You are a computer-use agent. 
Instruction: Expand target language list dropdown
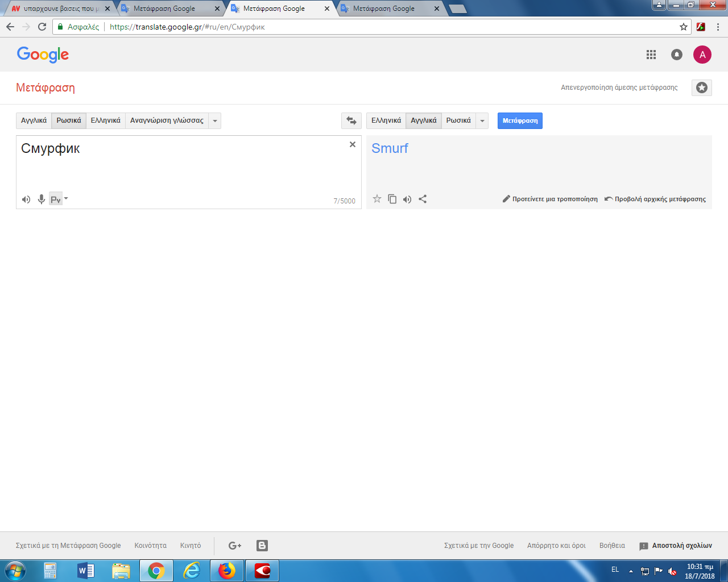pyautogui.click(x=482, y=120)
